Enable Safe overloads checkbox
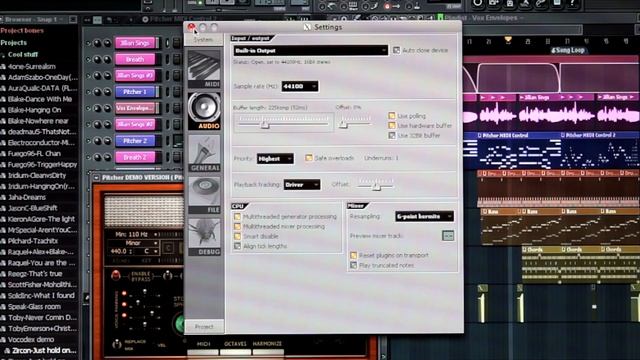Viewport: 640px width, 360px height. pos(309,158)
